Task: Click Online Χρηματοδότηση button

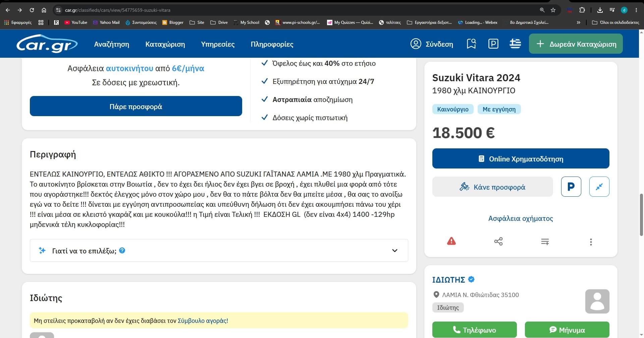Action: tap(521, 158)
